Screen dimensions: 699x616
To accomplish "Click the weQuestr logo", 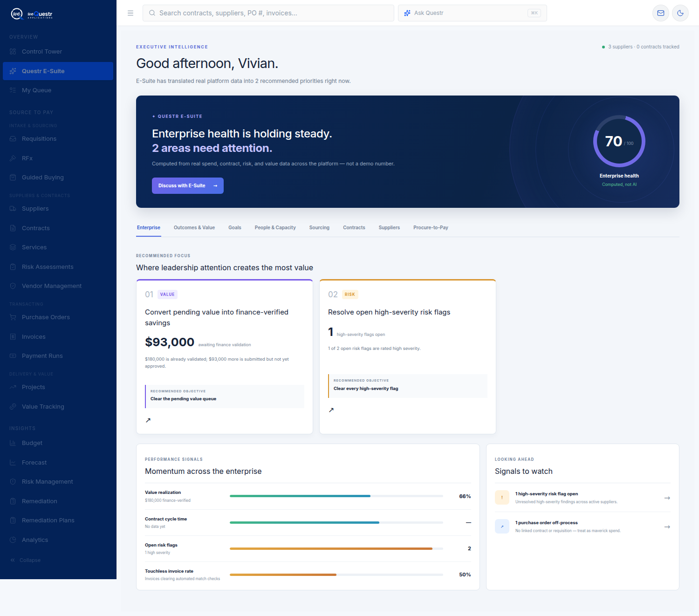I will (32, 14).
